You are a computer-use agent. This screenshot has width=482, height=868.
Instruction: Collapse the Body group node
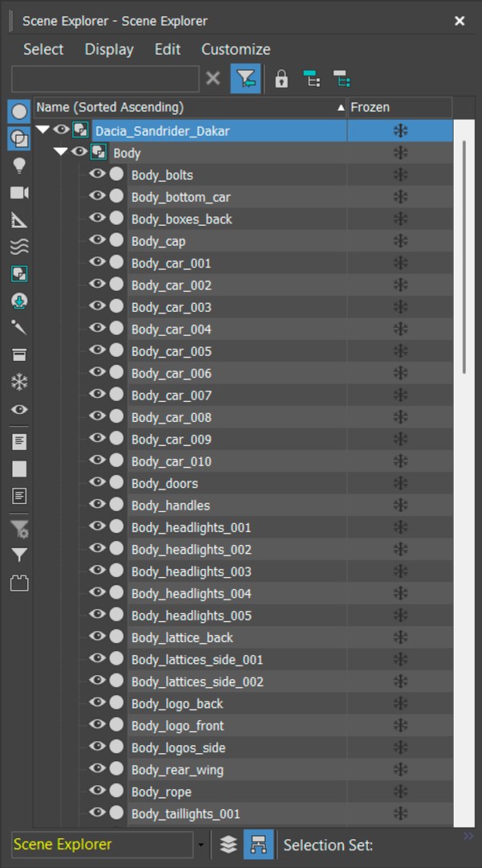[61, 153]
